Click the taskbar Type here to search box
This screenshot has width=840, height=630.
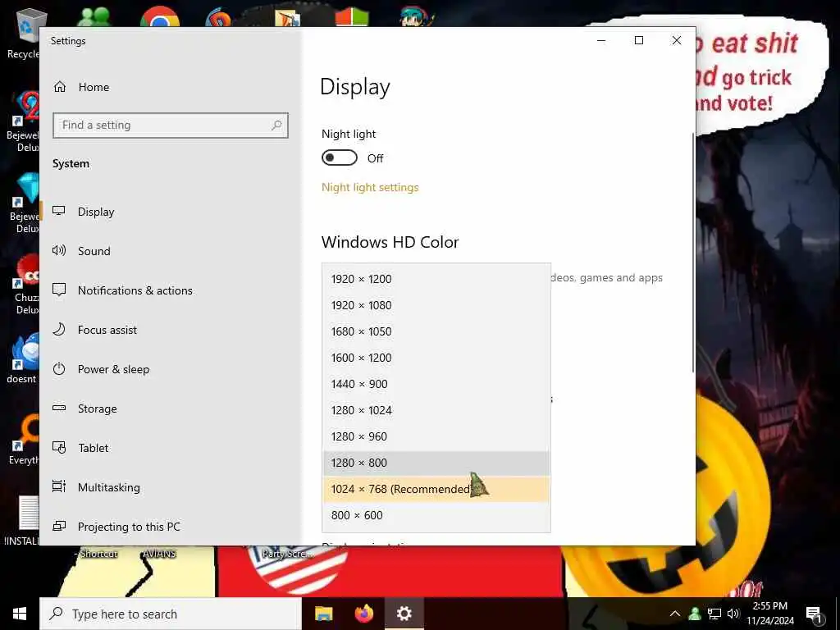(x=171, y=614)
